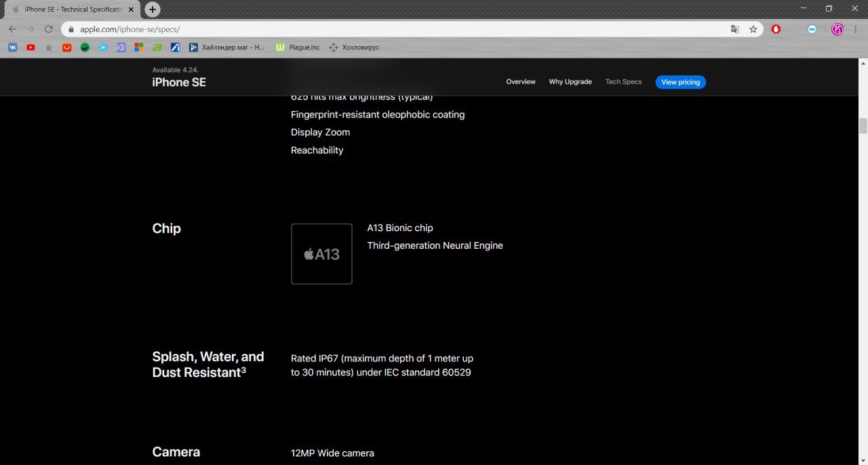Open the YouTube bookmark icon

pos(31,47)
